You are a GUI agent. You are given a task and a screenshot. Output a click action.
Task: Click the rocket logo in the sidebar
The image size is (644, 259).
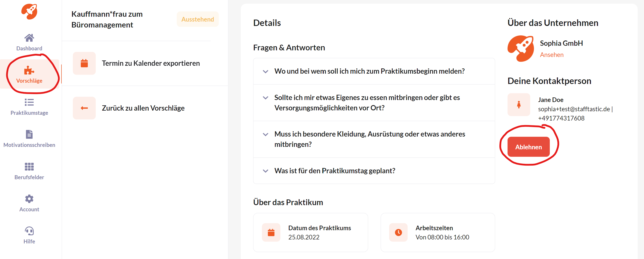pos(29,11)
